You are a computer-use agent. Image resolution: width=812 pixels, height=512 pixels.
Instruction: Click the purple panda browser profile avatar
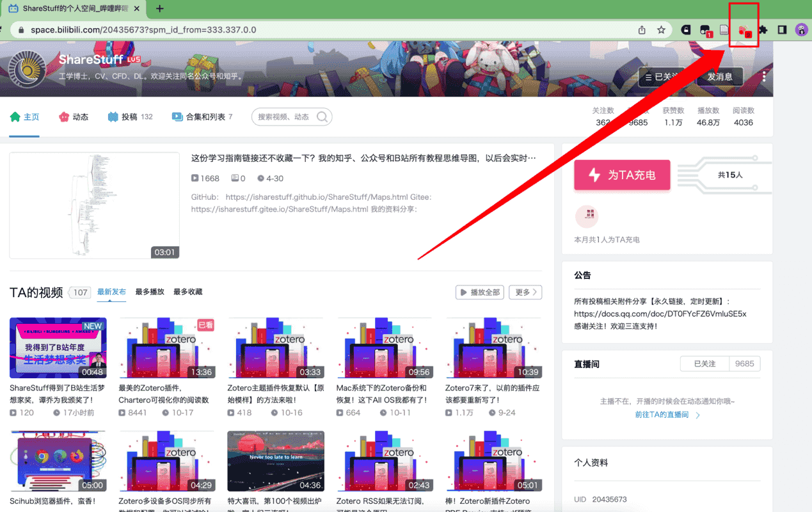pos(802,29)
